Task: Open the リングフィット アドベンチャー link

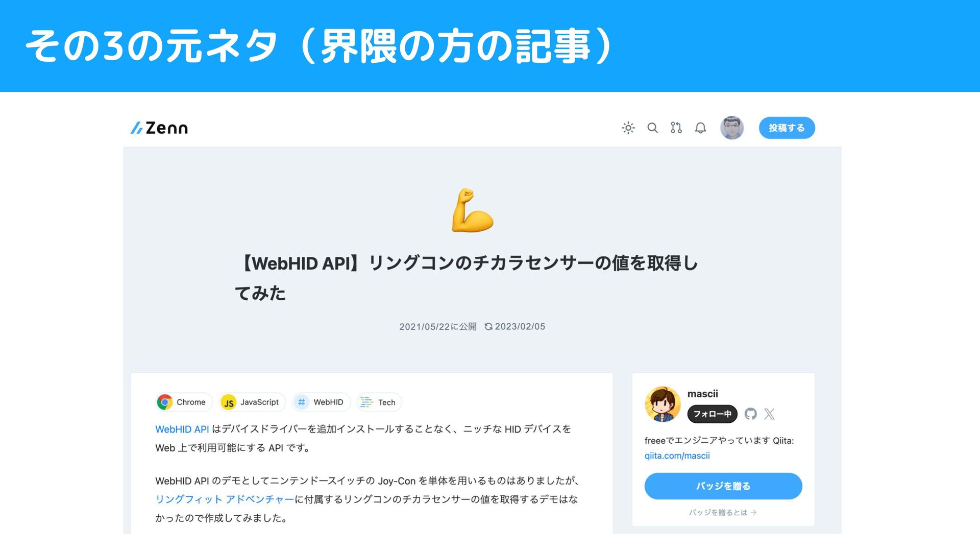Action: [225, 499]
